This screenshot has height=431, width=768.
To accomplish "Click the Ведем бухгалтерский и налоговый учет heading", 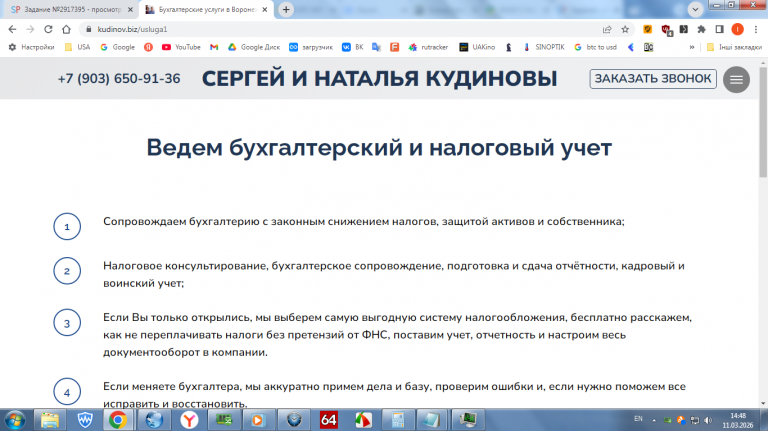I will (x=379, y=147).
